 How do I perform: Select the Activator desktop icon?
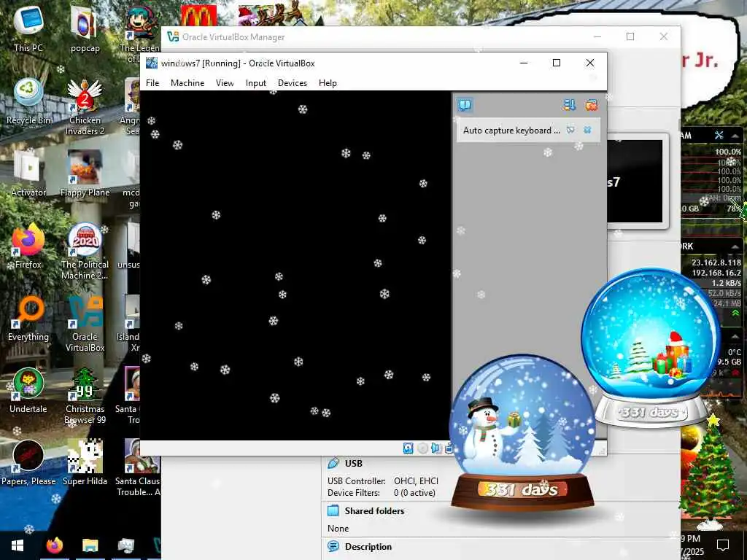click(x=28, y=174)
